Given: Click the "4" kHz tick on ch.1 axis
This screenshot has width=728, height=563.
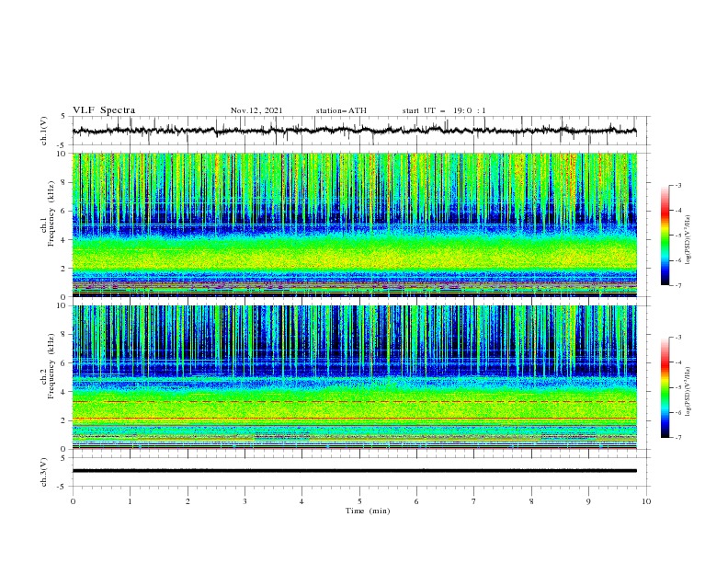Looking at the screenshot, I should (63, 240).
